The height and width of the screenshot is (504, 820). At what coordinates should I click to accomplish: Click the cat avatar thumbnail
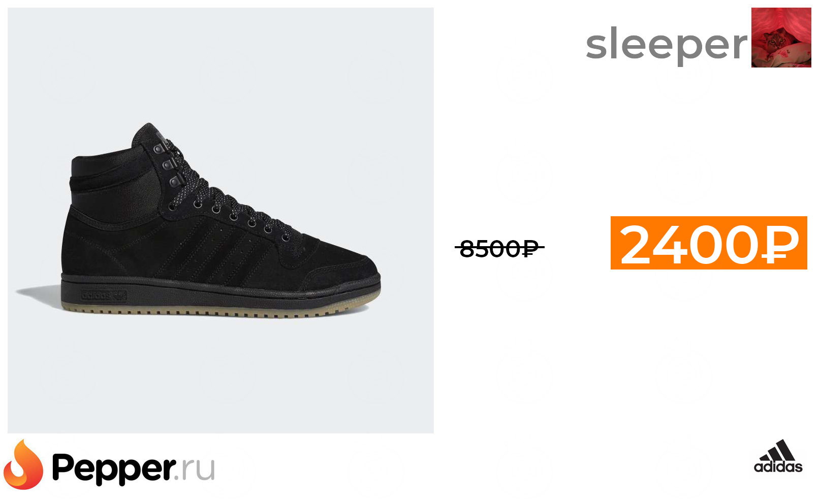tap(781, 38)
